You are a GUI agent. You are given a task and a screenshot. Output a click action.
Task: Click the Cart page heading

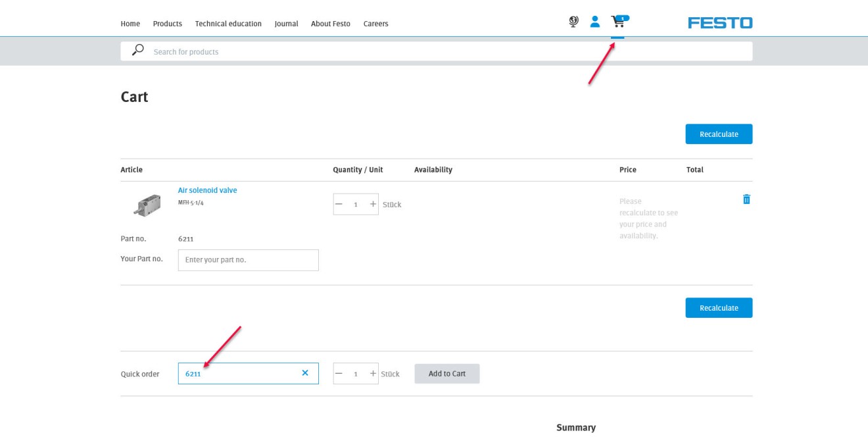134,97
